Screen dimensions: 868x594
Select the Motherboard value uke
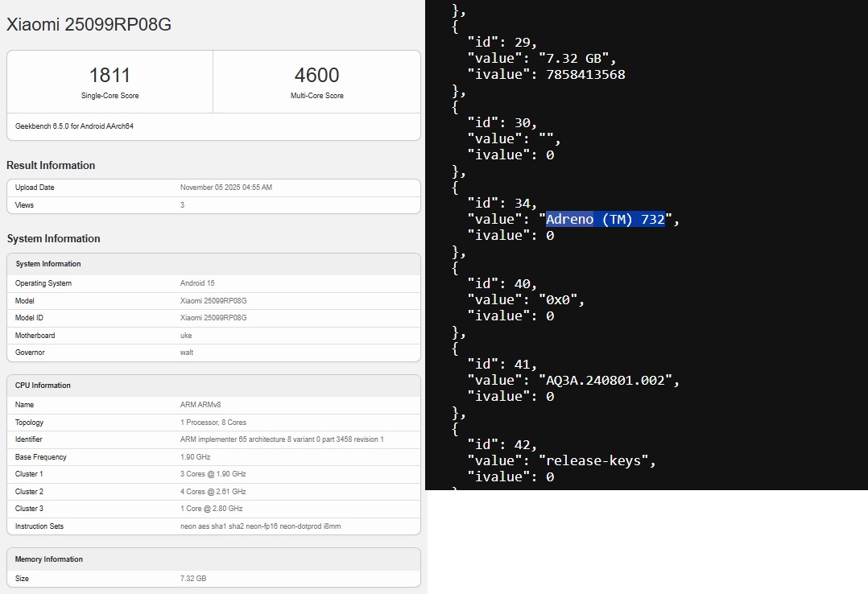pos(186,336)
